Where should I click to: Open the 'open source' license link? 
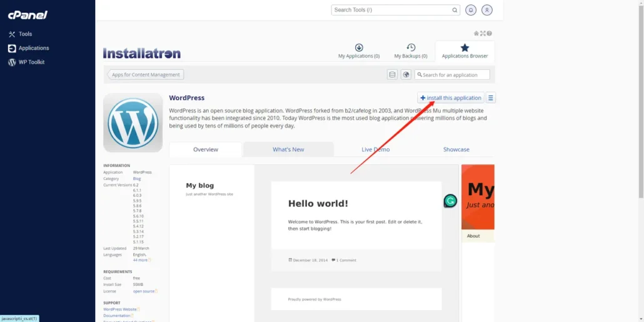(144, 291)
